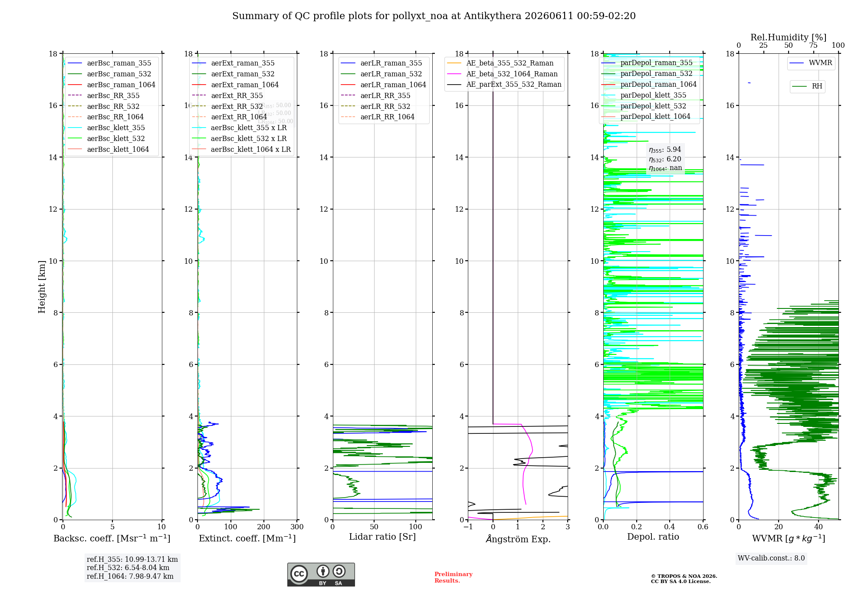Click the Creative Commons CC icon

tap(299, 574)
